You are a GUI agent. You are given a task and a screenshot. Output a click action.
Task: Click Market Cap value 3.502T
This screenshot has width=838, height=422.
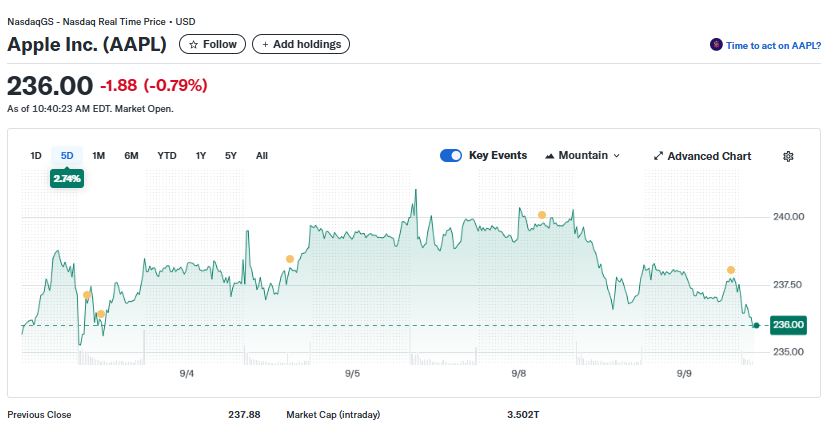[x=523, y=415]
